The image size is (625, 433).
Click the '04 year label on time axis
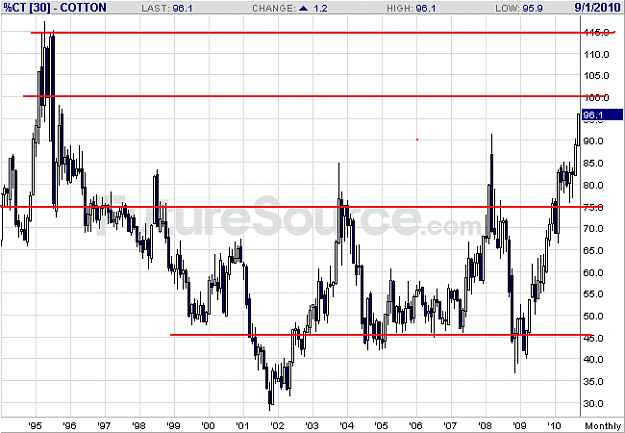pyautogui.click(x=346, y=425)
